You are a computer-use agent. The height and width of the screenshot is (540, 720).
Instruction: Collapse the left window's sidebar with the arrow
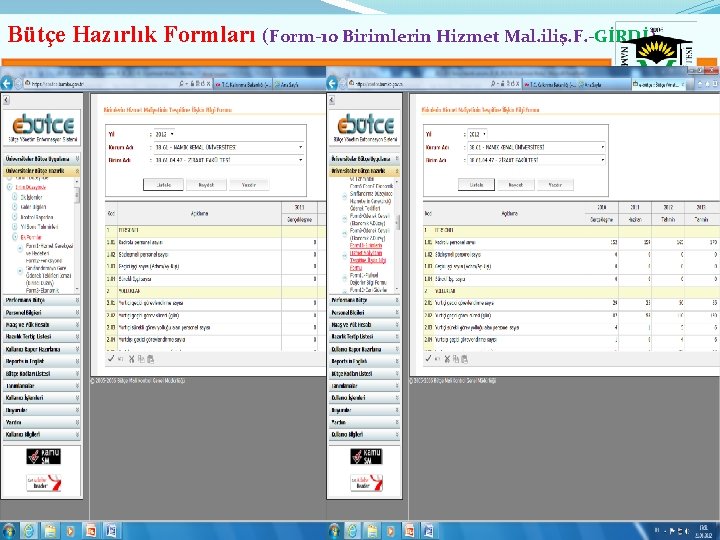tap(6, 100)
